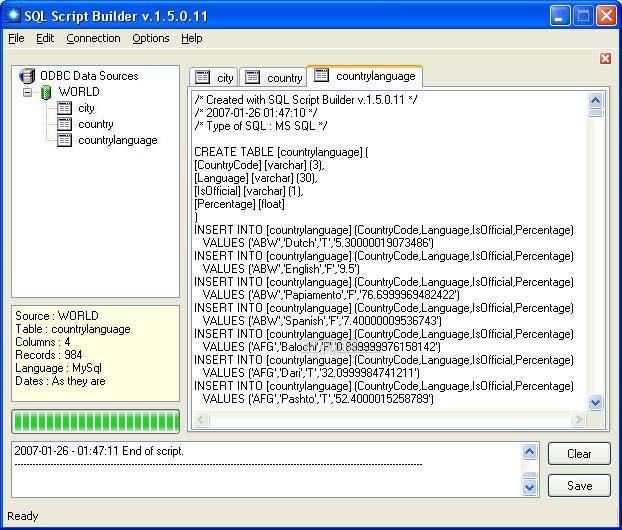The height and width of the screenshot is (530, 622).
Task: Click the country table icon in tree
Action: [x=64, y=124]
